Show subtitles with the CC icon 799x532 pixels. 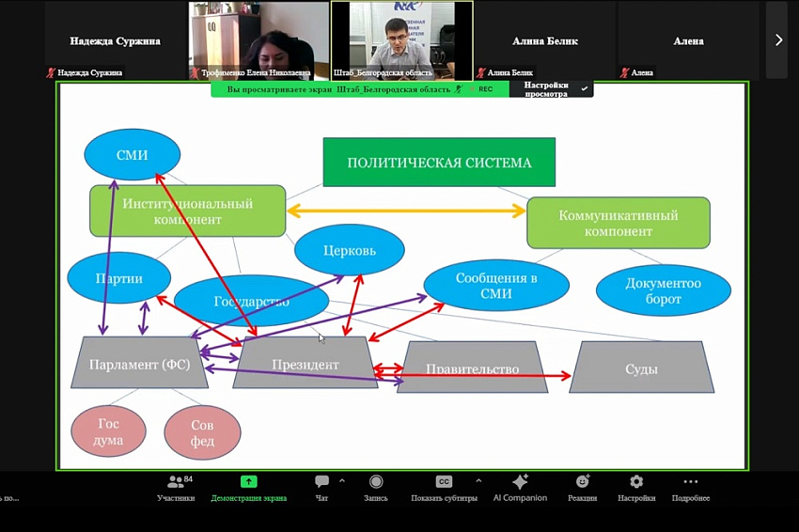(x=444, y=482)
